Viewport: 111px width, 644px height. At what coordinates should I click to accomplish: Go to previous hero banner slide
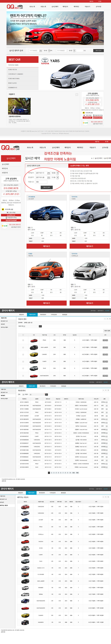pos(9,29)
